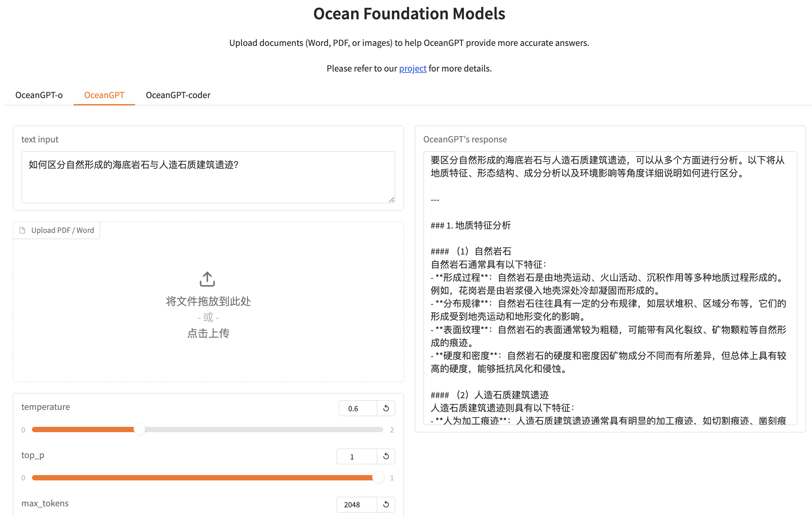Click the temperature value field 0.6
The width and height of the screenshot is (812, 517).
pos(358,408)
